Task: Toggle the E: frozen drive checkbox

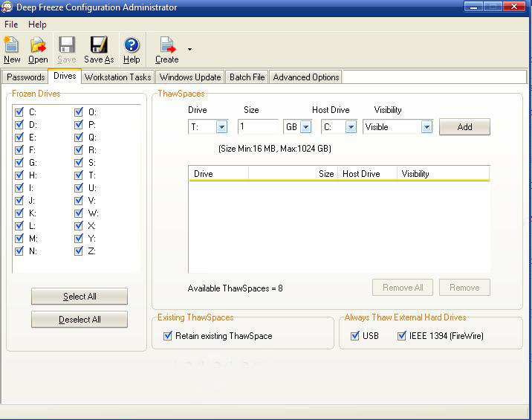Action: (x=19, y=138)
